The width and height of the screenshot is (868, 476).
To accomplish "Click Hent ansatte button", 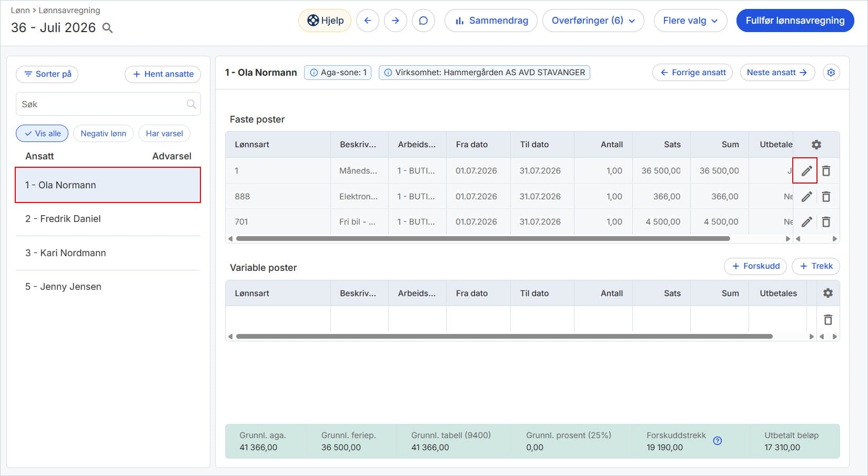I will click(x=163, y=74).
